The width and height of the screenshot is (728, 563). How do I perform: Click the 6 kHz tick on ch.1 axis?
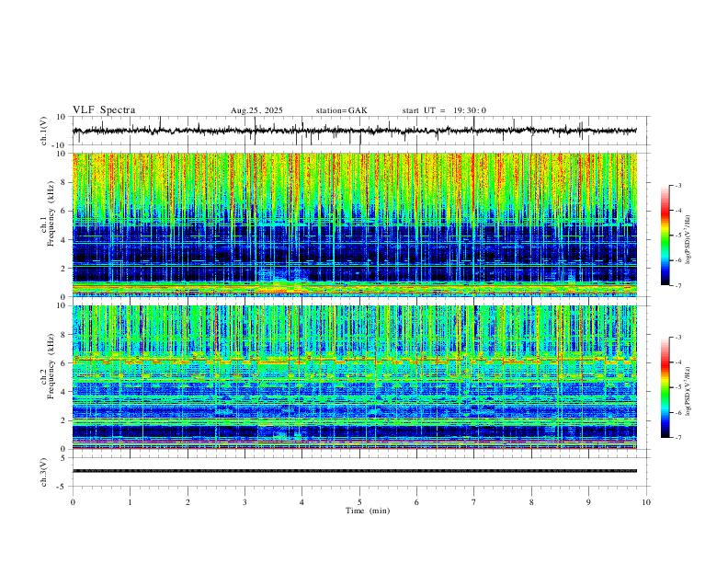click(x=63, y=211)
